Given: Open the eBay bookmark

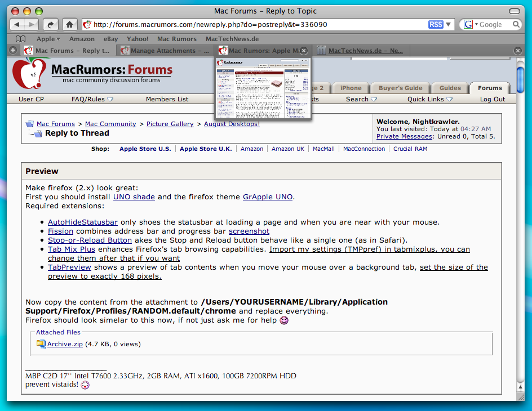Looking at the screenshot, I should tap(110, 39).
